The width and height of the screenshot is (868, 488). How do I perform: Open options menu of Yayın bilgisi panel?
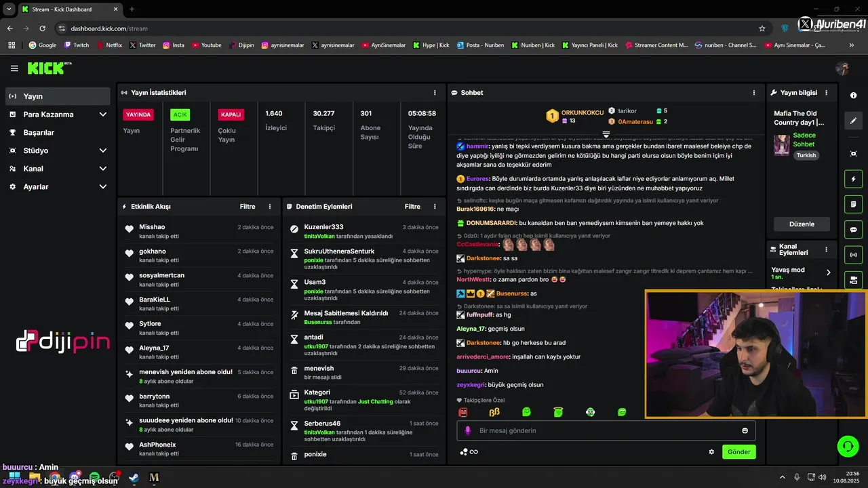click(826, 92)
